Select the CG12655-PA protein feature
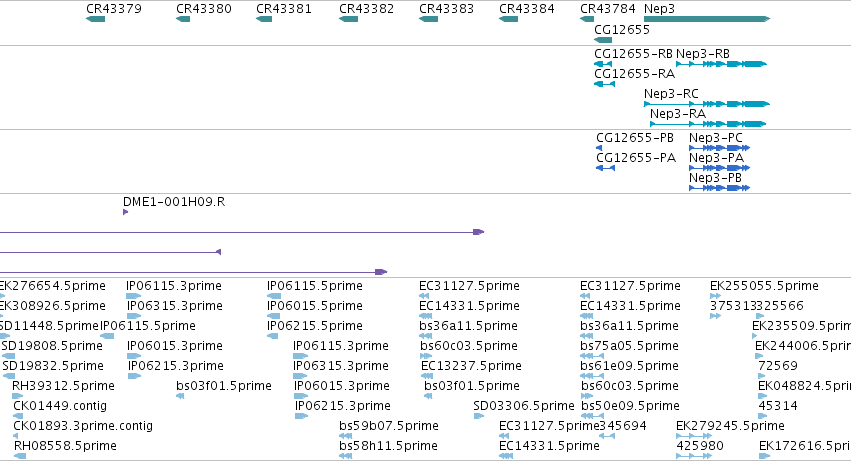The width and height of the screenshot is (851, 461). [606, 168]
